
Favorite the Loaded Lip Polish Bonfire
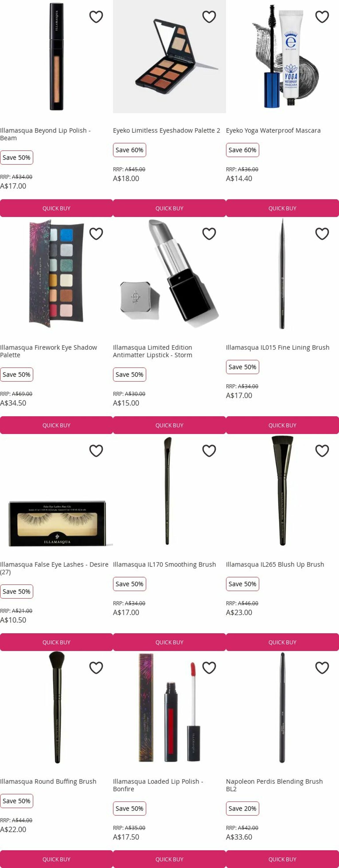pos(209,668)
